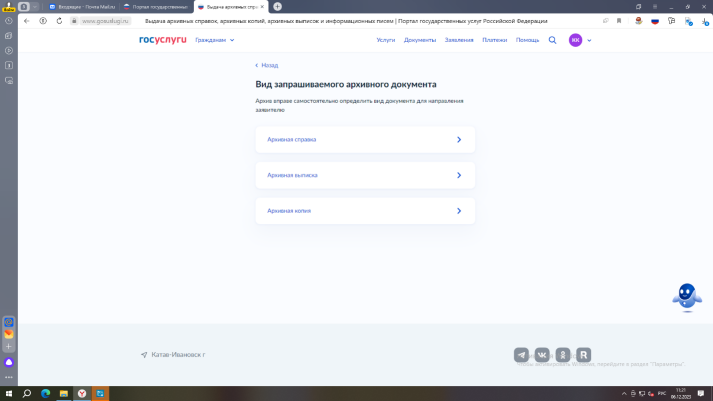Click the Gosuslugi logo
Viewport: 713px width, 401px height.
click(163, 40)
